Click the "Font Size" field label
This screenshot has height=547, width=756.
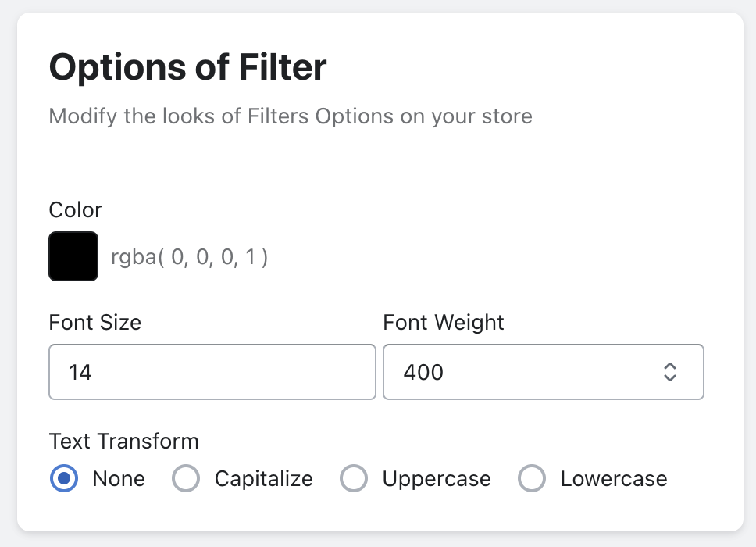[x=95, y=323]
